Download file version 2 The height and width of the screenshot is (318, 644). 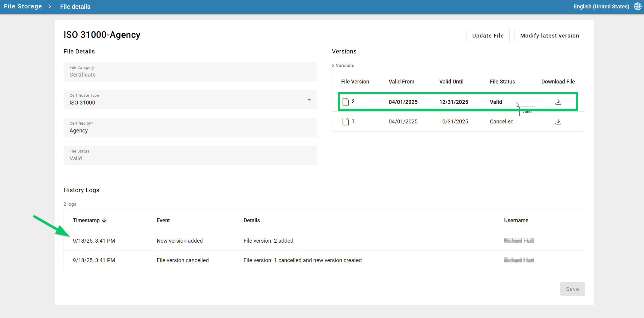pos(558,102)
